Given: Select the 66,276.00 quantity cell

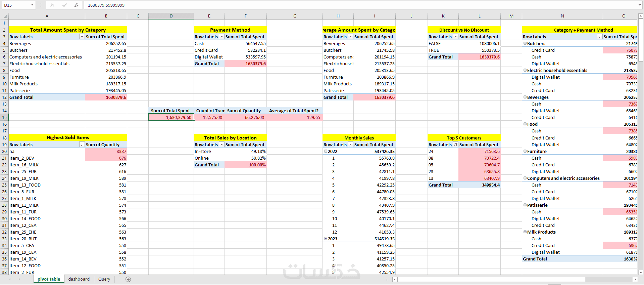Looking at the screenshot, I should [246, 117].
